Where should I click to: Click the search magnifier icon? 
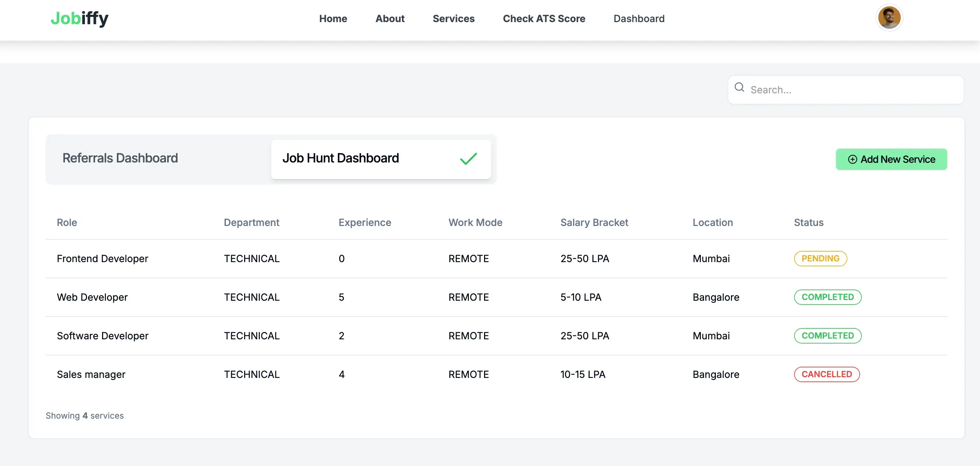tap(739, 88)
